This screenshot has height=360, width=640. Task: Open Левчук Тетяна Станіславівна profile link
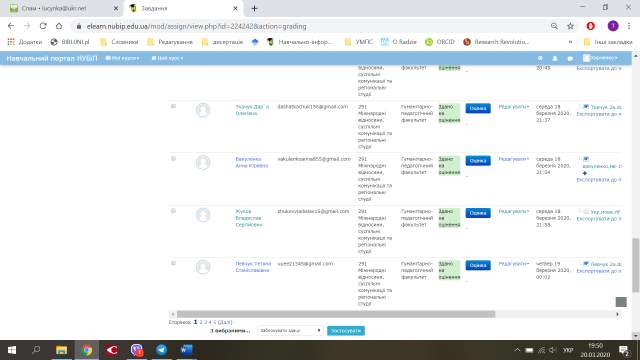point(253,267)
